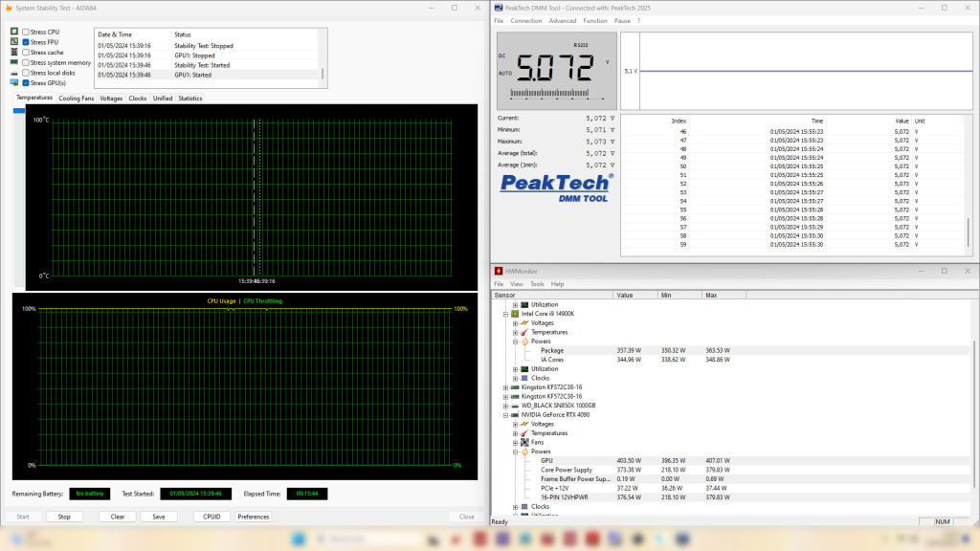Open the Tools menu in HWMonitor
This screenshot has height=551, width=980.
coord(537,284)
